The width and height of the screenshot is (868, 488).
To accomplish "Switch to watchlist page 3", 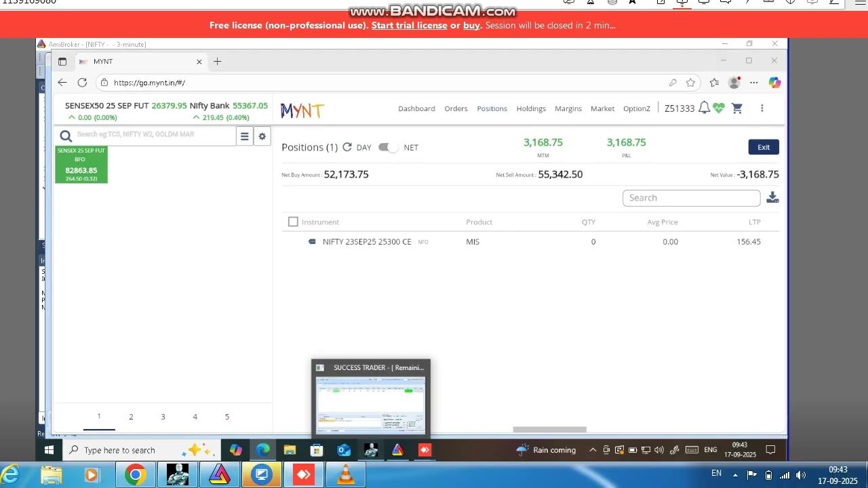I will click(163, 417).
